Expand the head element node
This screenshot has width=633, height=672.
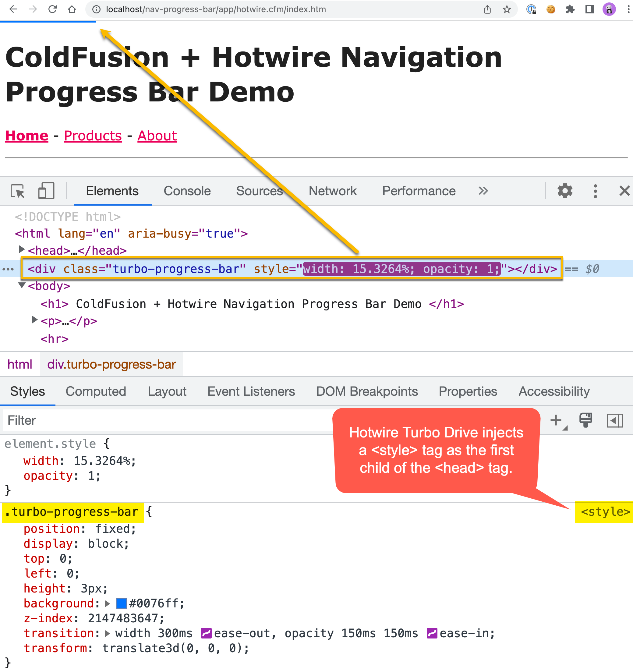click(22, 250)
